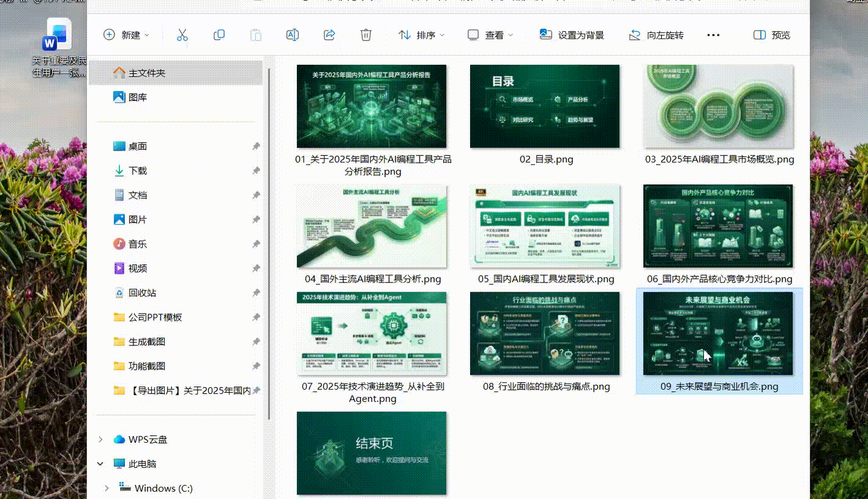This screenshot has height=499, width=868.
Task: Select WPS云盘 in the navigation pane
Action: (x=140, y=440)
